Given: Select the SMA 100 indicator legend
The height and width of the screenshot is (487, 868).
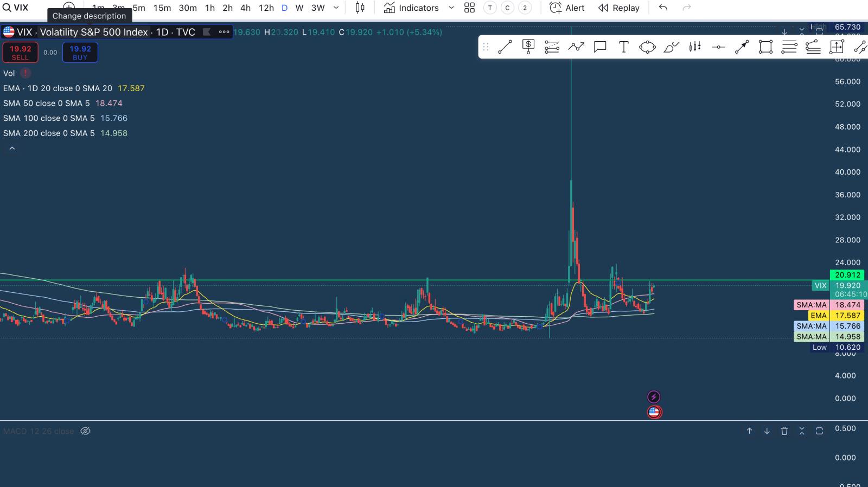Looking at the screenshot, I should click(65, 118).
